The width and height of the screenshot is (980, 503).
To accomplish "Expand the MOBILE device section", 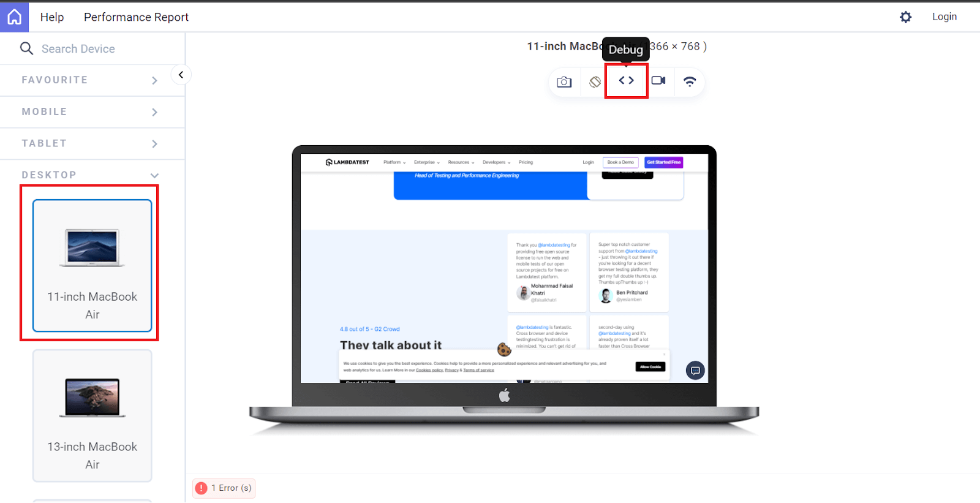I will 92,112.
